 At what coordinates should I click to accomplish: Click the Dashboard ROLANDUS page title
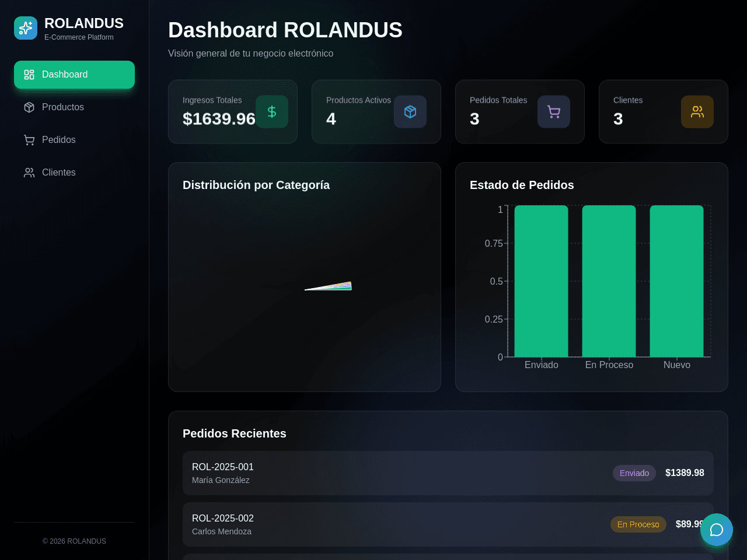(285, 30)
